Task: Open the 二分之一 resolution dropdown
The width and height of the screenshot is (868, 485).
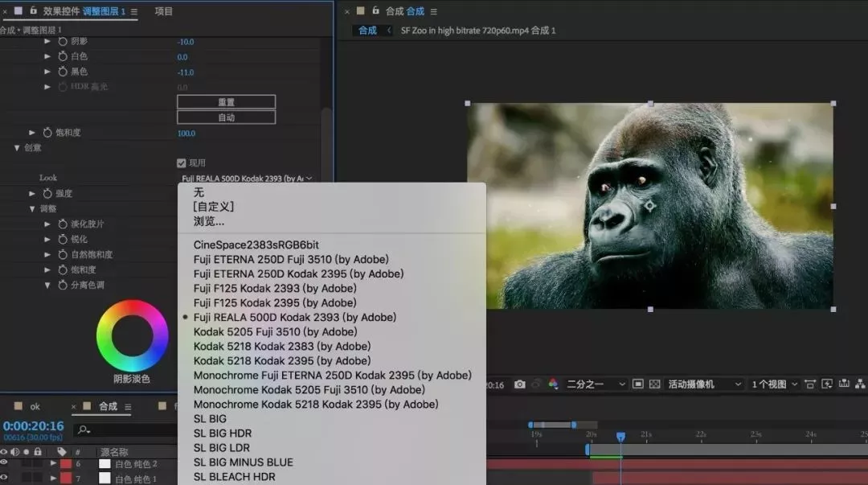Action: tap(596, 384)
